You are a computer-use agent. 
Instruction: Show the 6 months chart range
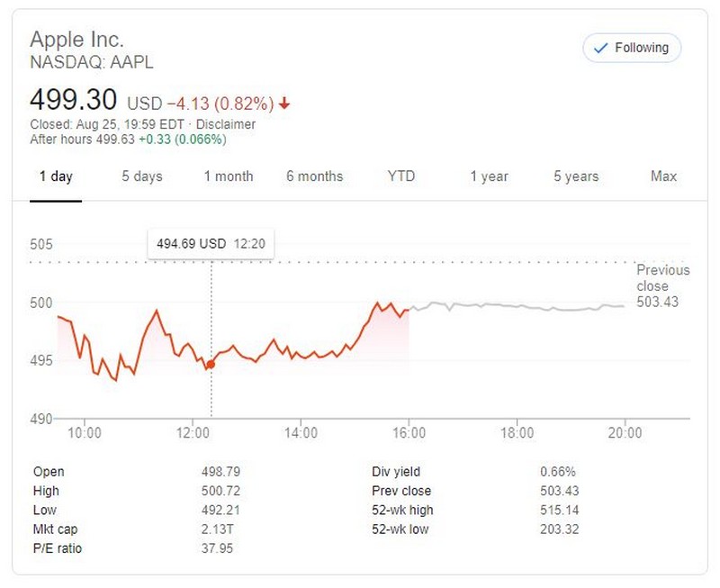314,176
